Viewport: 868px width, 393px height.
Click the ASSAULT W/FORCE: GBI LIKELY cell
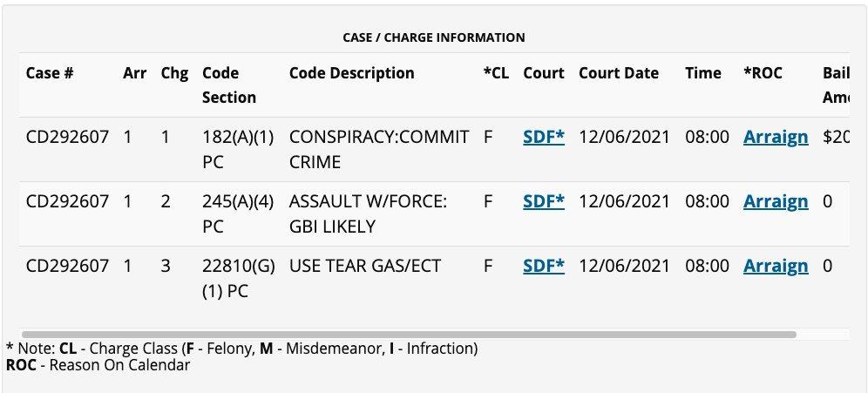point(367,213)
